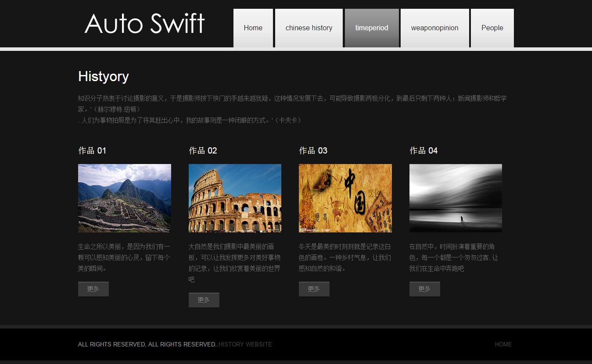The image size is (592, 364).
Task: Click the 作品 01 heading
Action: click(x=92, y=151)
